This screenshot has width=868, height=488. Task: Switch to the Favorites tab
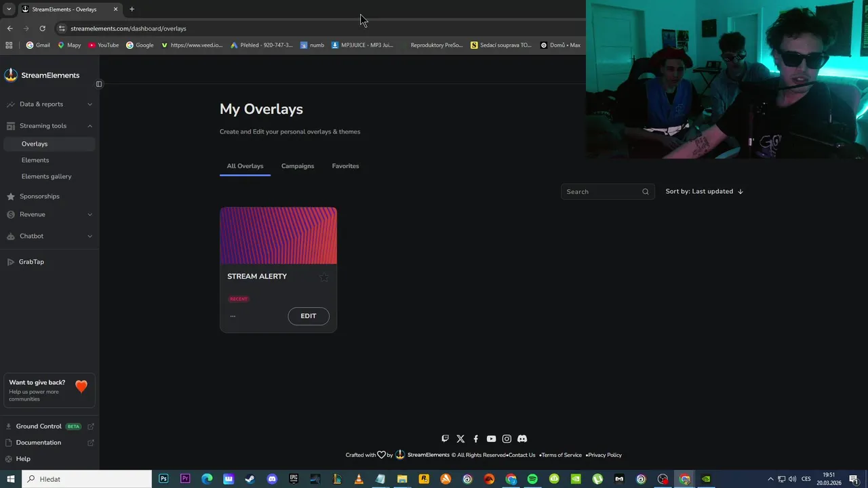point(345,166)
